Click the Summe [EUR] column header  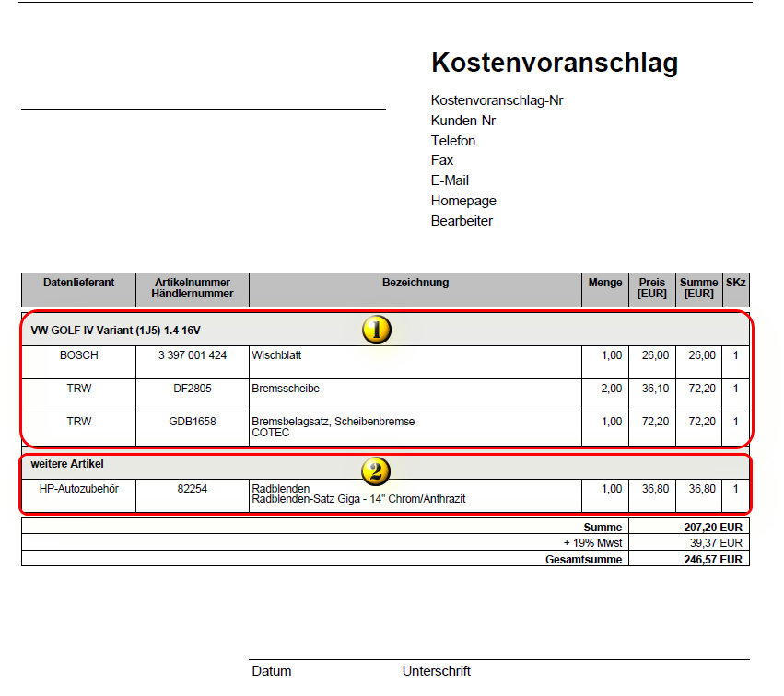(698, 288)
